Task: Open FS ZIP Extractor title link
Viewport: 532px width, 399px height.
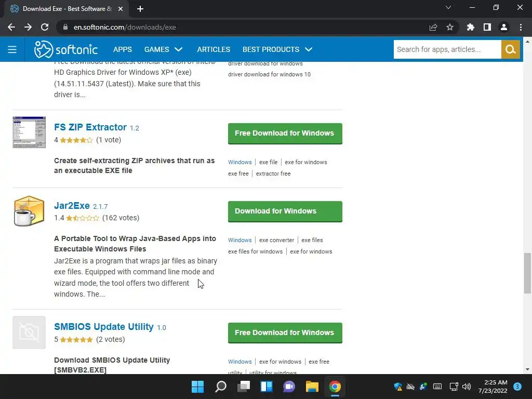Action: pyautogui.click(x=90, y=127)
